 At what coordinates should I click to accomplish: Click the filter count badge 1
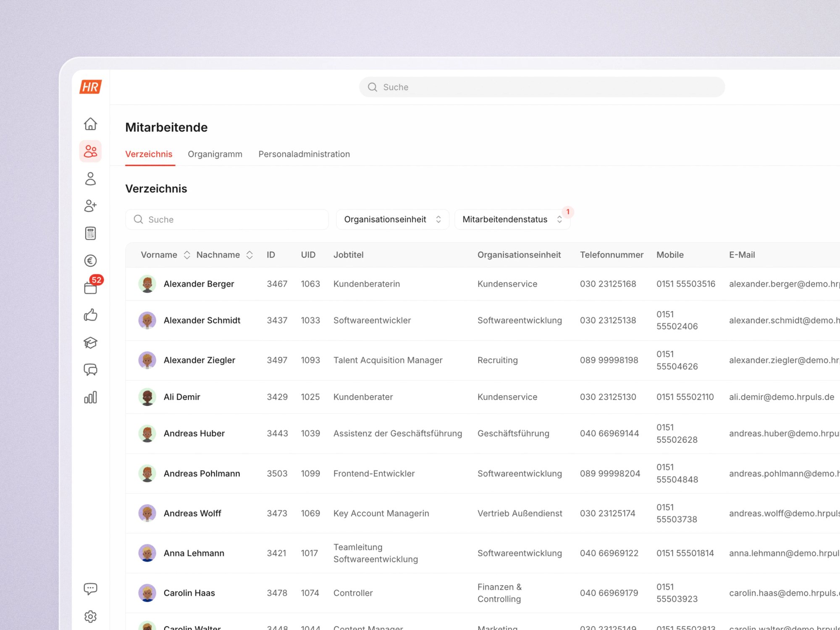[x=568, y=212]
